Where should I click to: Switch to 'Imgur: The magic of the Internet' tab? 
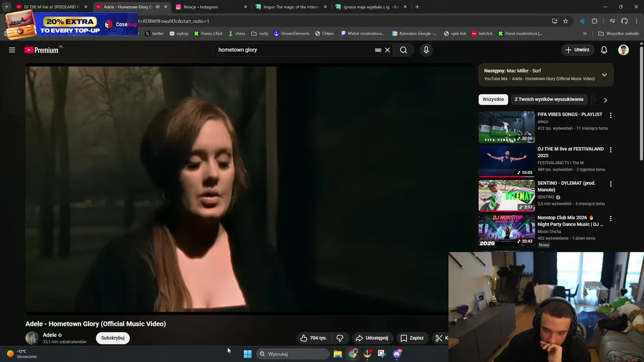[x=291, y=7]
